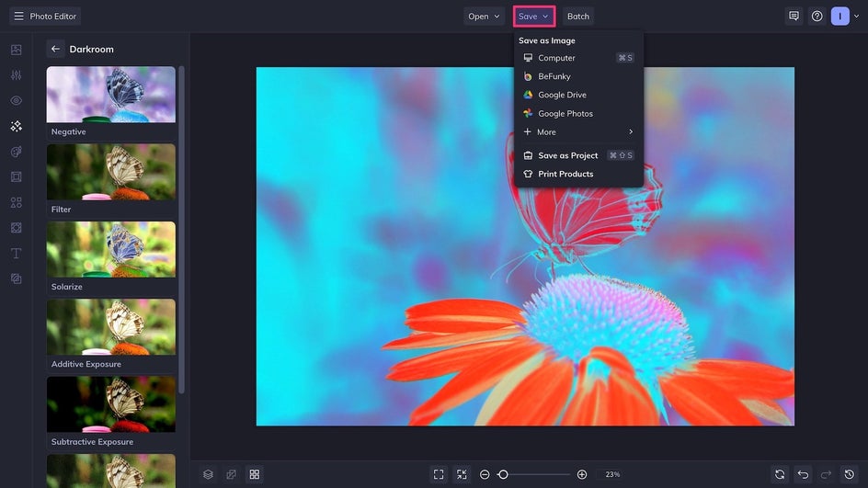Click the Darkroom panel title
Image resolution: width=868 pixels, height=488 pixels.
coord(91,50)
